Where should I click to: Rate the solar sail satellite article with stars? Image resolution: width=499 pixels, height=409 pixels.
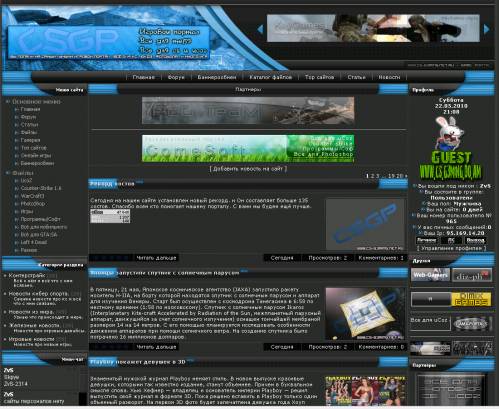111,347
